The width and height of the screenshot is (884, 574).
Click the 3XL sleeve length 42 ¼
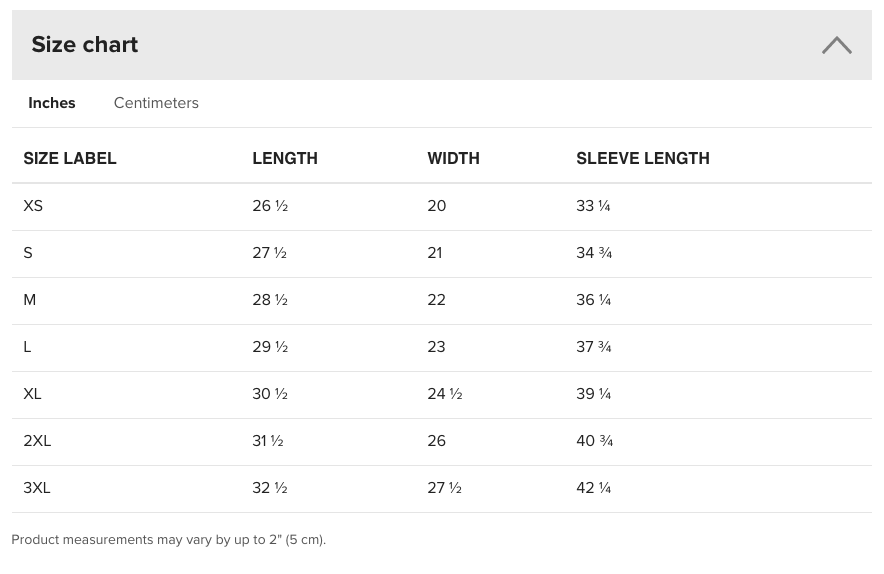[x=593, y=488]
